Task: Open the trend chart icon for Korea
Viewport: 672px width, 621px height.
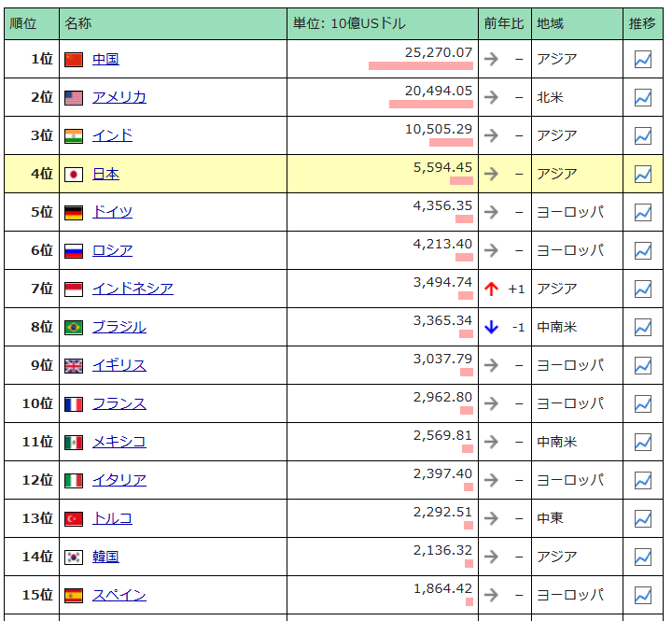Action: [643, 557]
